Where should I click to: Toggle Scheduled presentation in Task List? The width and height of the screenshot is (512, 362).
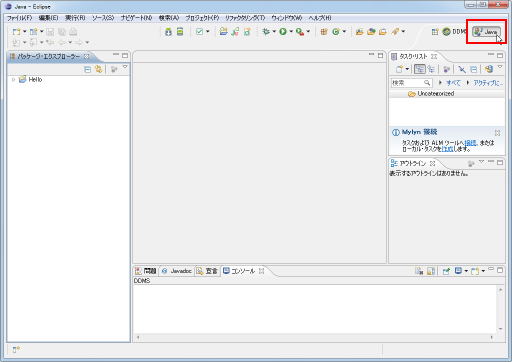tap(431, 69)
